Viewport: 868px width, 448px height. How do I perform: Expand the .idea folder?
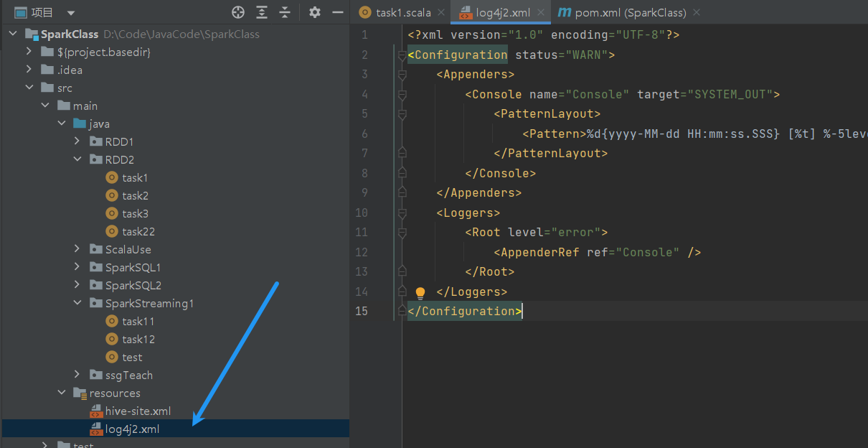click(29, 70)
